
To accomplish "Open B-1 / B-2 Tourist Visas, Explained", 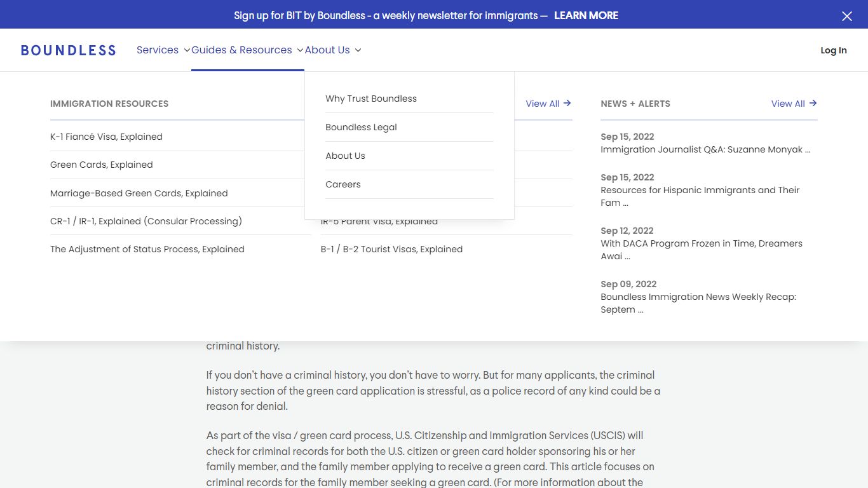I will 391,249.
